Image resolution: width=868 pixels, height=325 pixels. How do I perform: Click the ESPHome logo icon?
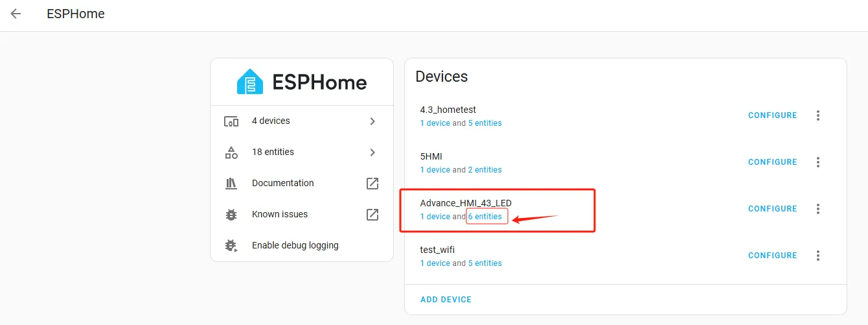(x=249, y=82)
